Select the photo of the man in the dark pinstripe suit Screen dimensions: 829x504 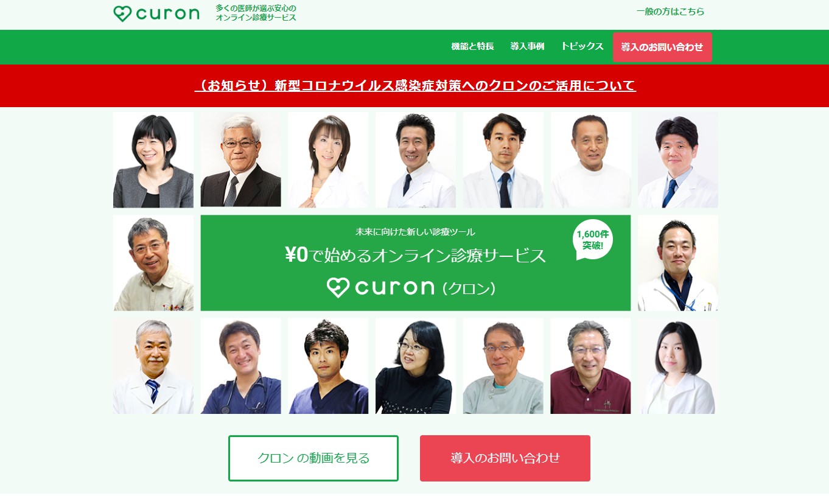[241, 160]
